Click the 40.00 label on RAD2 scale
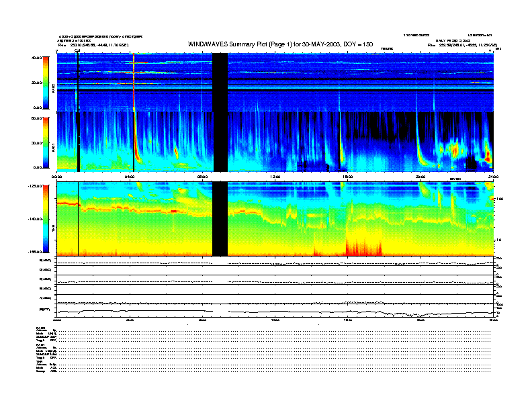 pyautogui.click(x=36, y=58)
